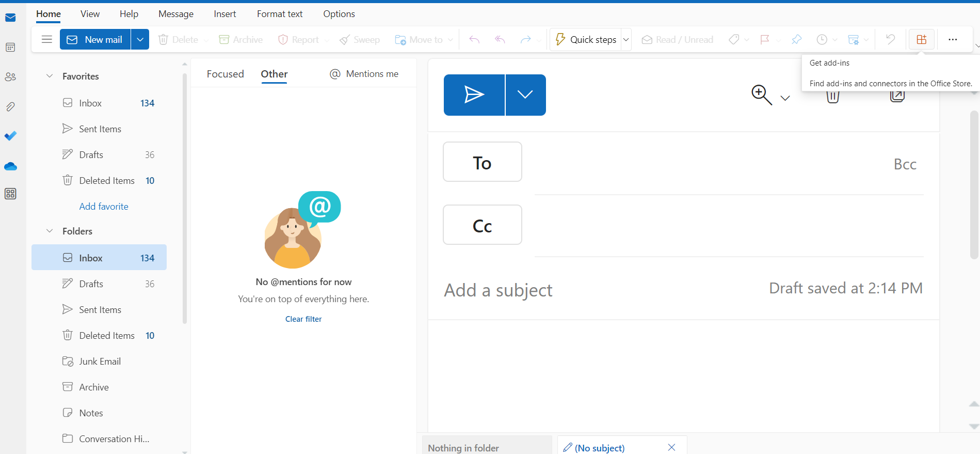
Task: Open the send options dropdown arrow
Action: (x=525, y=95)
